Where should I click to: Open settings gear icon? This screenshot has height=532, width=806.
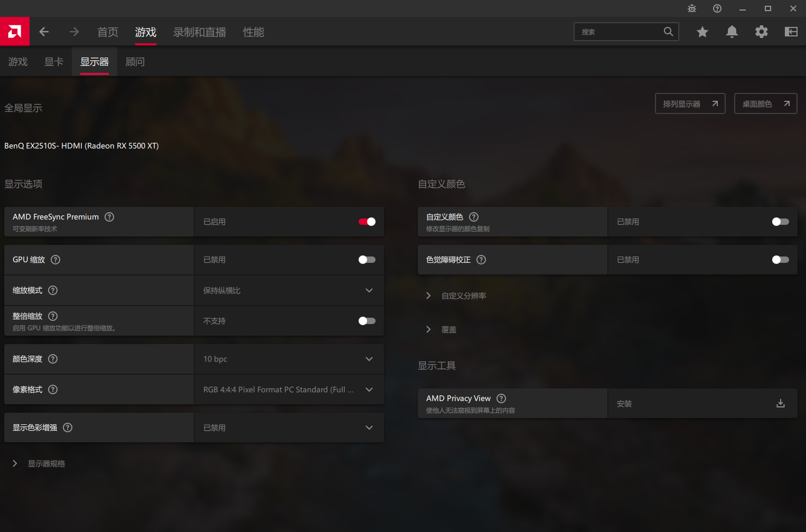pos(762,32)
